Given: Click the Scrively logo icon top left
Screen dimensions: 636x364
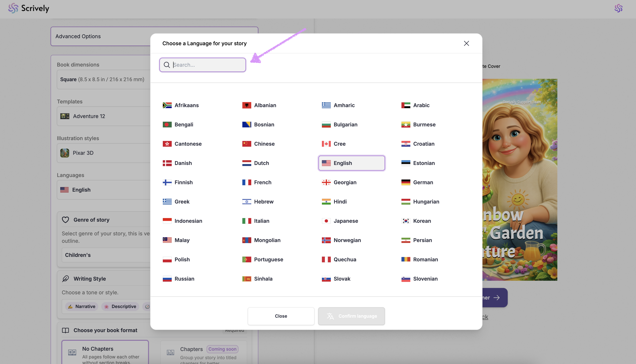Looking at the screenshot, I should pos(13,8).
